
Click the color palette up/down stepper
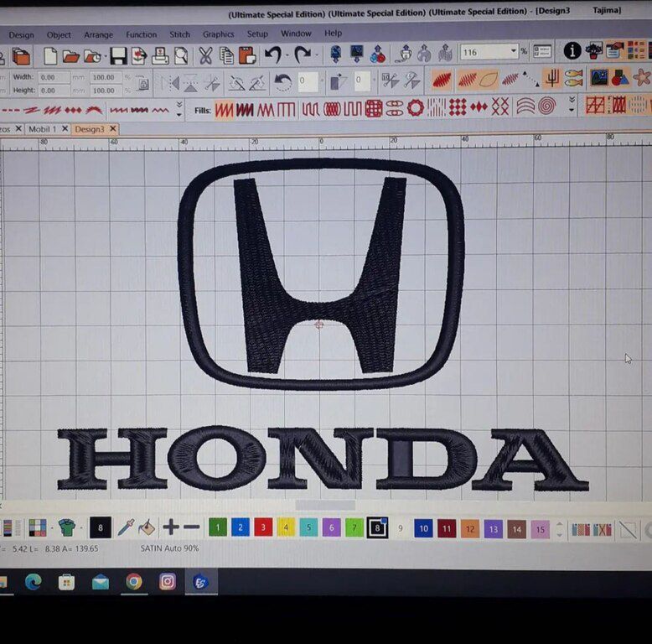pyautogui.click(x=559, y=530)
